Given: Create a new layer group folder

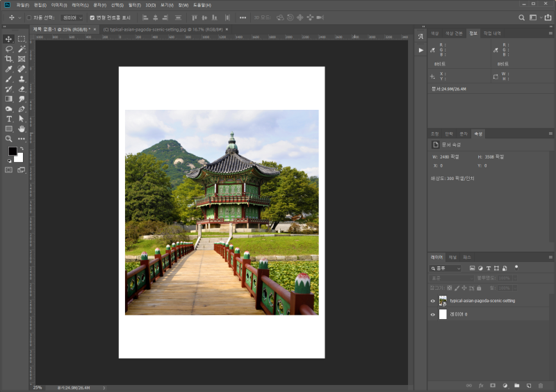Looking at the screenshot, I should pos(516,386).
